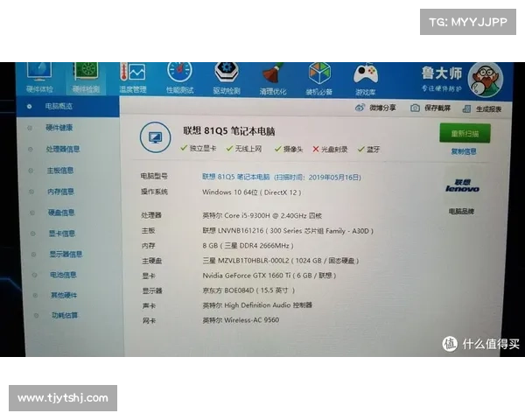Click the 电脑型号 row label

(x=154, y=176)
